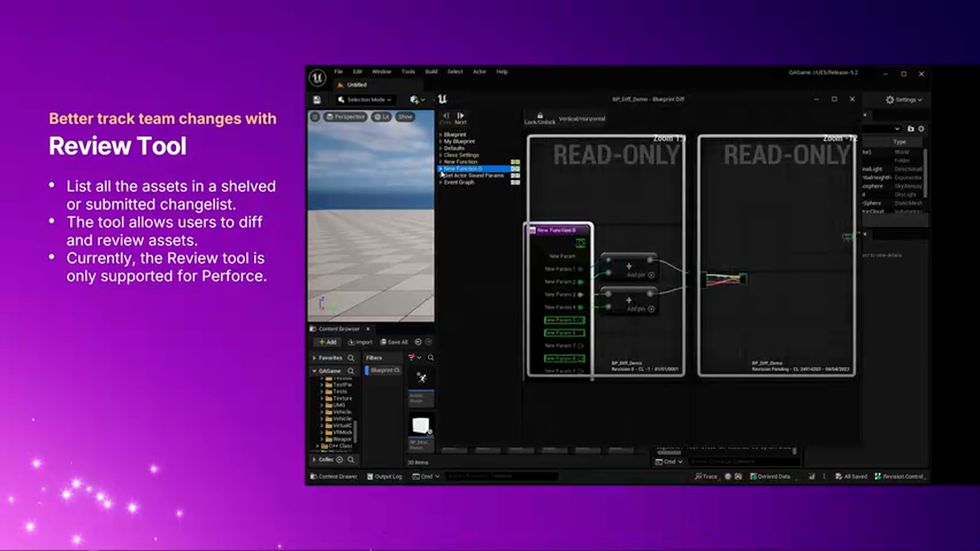Open the Build menu
This screenshot has height=551, width=980.
(x=431, y=72)
